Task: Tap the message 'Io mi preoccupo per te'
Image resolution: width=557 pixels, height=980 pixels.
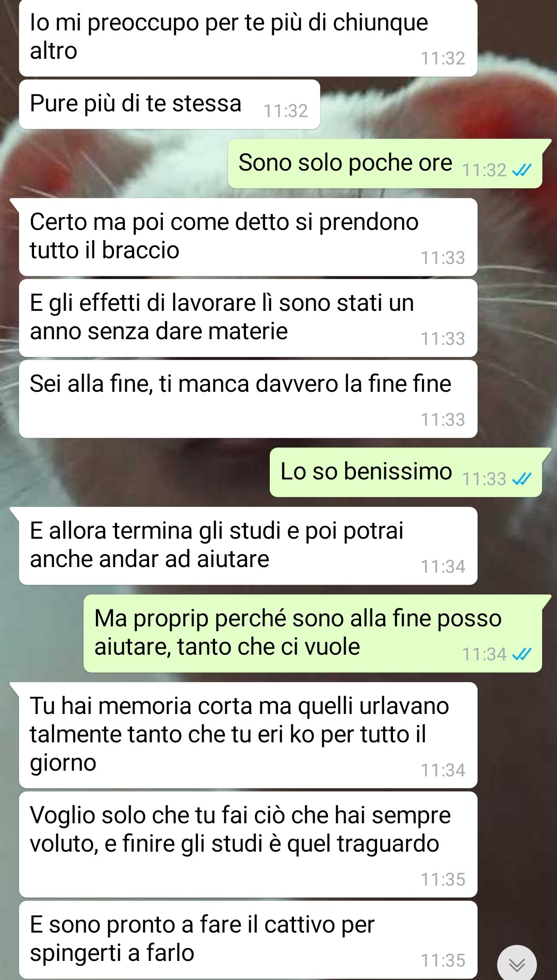Action: pyautogui.click(x=248, y=38)
